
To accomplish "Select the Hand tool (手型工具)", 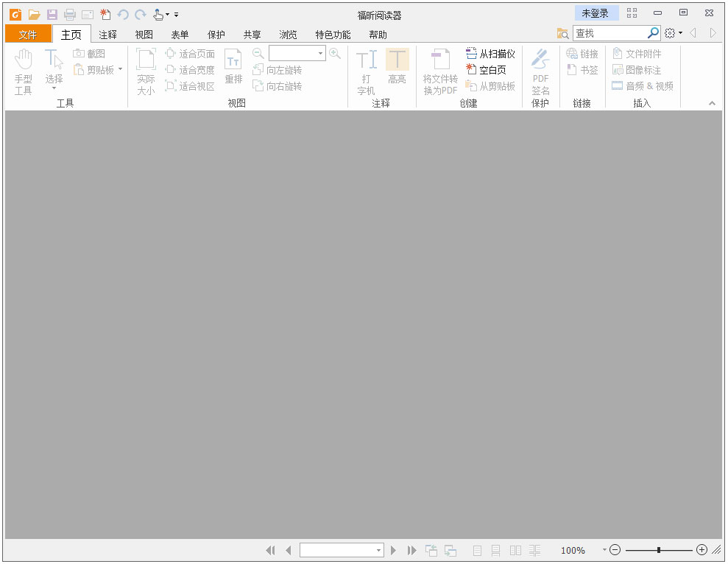I will point(23,70).
